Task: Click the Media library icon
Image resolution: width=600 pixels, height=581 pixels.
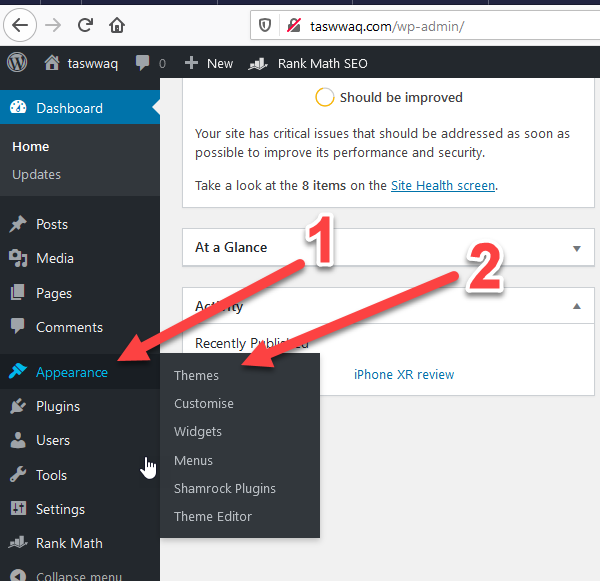Action: coord(18,258)
